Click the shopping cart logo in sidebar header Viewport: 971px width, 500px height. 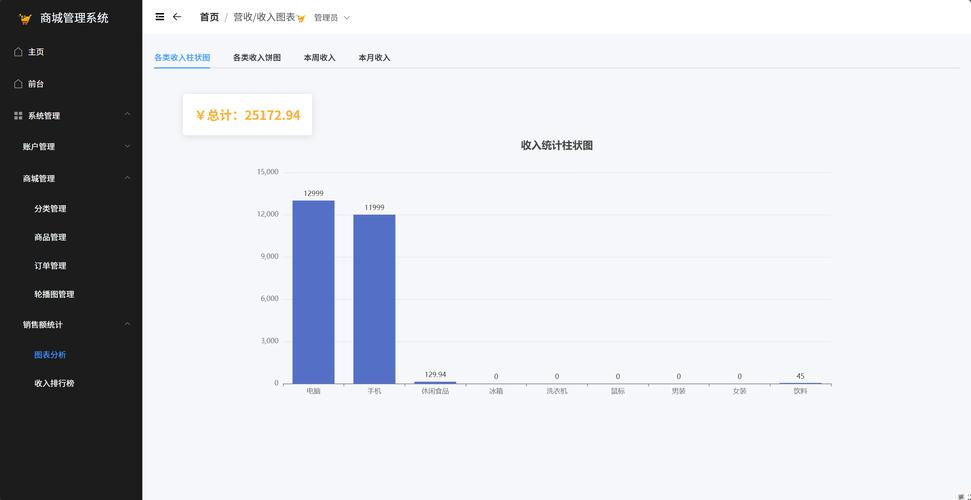pyautogui.click(x=25, y=19)
